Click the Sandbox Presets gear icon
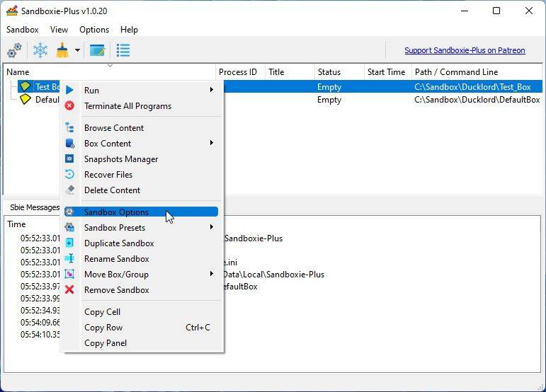This screenshot has width=546, height=392. pos(69,227)
